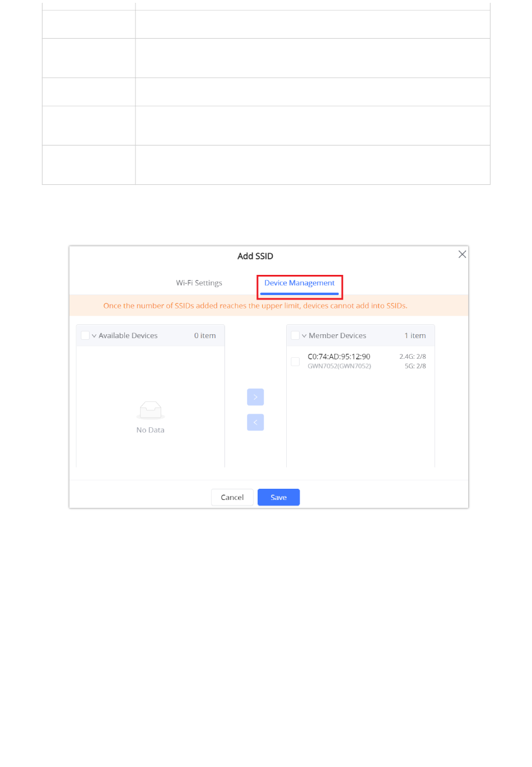The width and height of the screenshot is (532, 767).
Task: Open the Device Management tab
Action: click(x=300, y=283)
